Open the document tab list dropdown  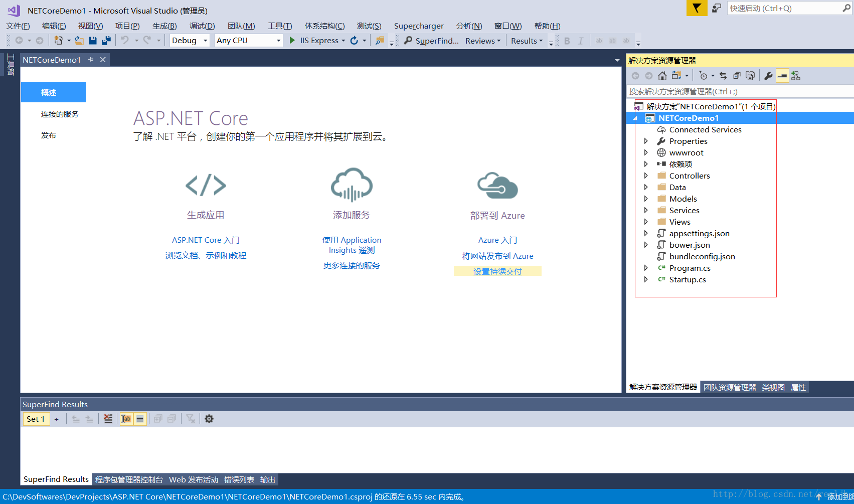[617, 60]
